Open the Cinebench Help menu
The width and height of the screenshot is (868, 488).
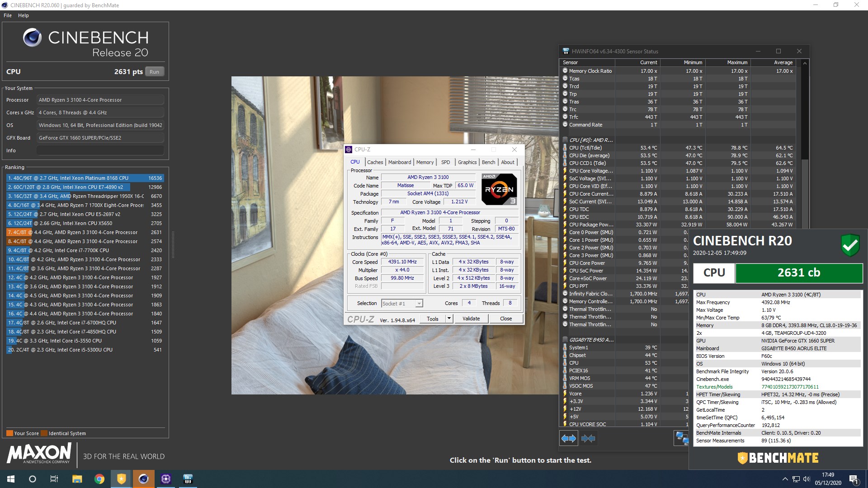(24, 15)
